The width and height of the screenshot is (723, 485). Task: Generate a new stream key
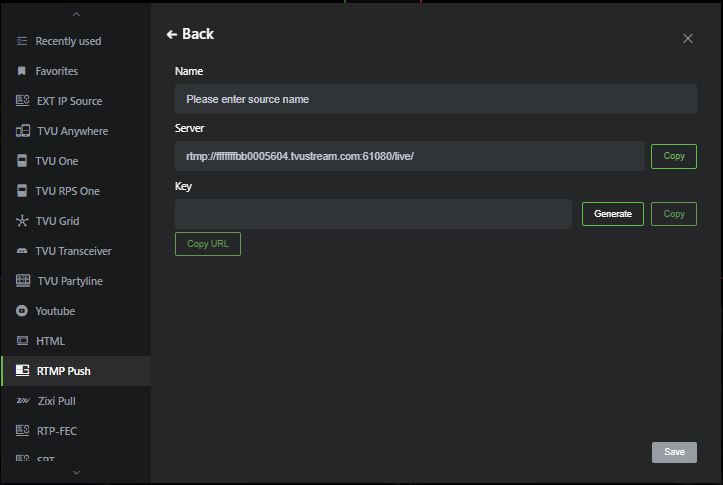(x=612, y=214)
